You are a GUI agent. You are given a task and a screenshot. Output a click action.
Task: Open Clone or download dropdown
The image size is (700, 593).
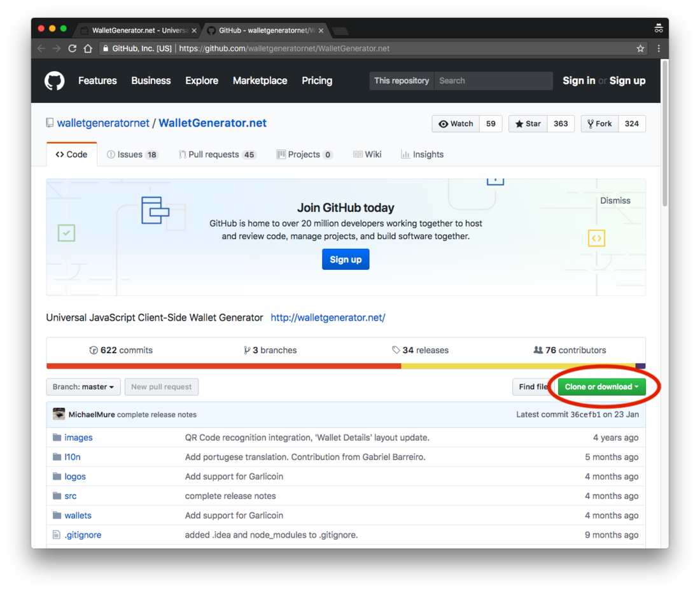tap(601, 387)
